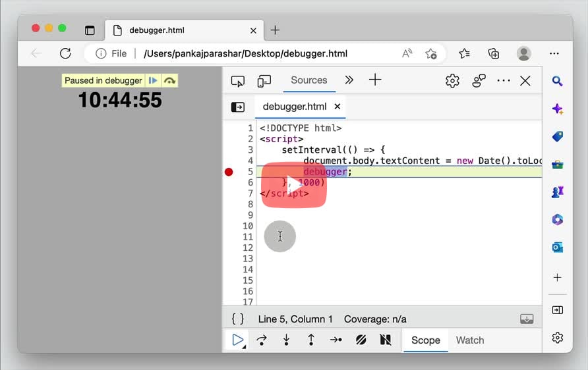Open DevTools settings gear

[452, 80]
